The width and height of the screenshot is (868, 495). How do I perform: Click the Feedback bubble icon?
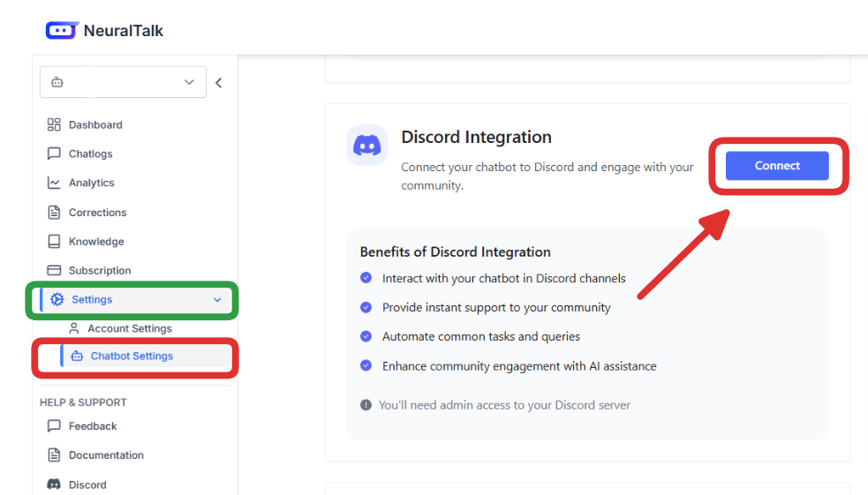tap(54, 426)
